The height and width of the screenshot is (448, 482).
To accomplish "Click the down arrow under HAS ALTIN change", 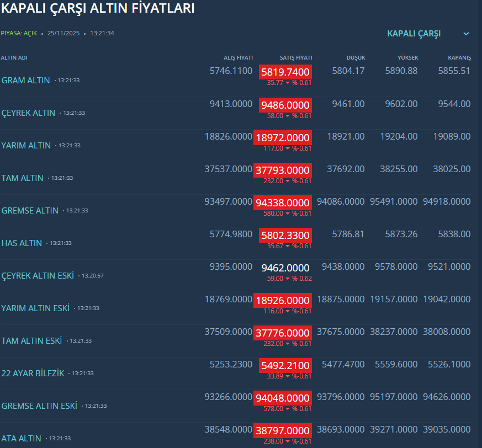I will tap(288, 246).
